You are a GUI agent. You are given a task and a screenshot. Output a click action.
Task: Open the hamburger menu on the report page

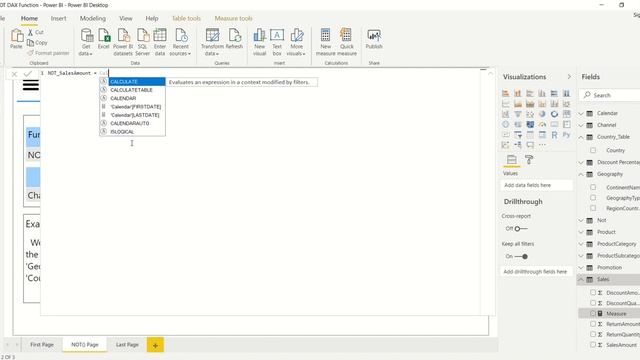(x=31, y=85)
